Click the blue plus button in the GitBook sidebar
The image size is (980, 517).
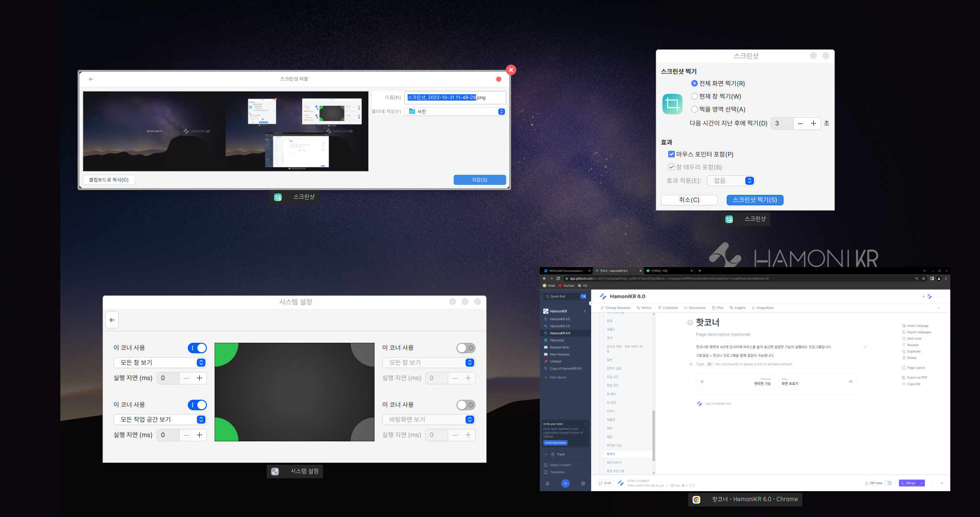(x=565, y=483)
